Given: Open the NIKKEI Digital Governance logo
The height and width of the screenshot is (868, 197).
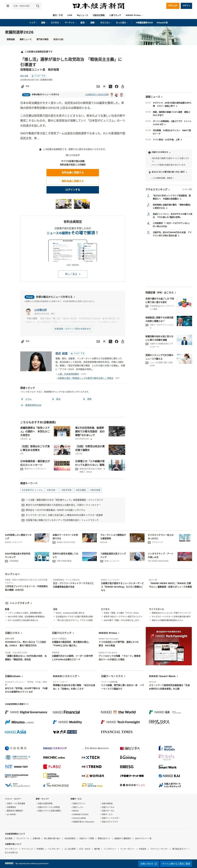Looking at the screenshot, I should click(26, 712).
